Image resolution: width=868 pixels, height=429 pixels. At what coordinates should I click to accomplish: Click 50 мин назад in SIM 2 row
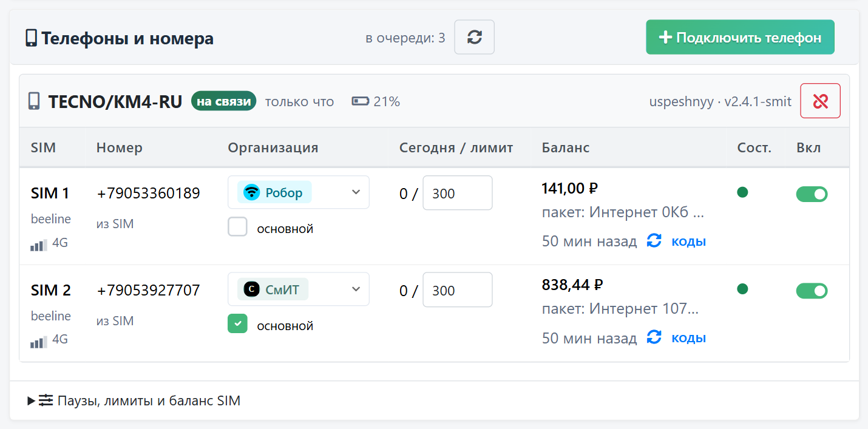point(589,338)
